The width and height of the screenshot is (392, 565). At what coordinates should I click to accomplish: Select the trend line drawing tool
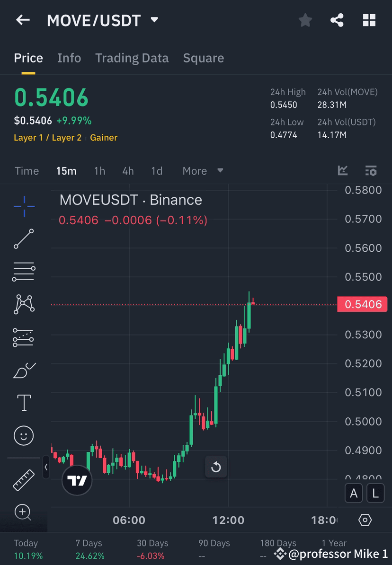[x=24, y=239]
